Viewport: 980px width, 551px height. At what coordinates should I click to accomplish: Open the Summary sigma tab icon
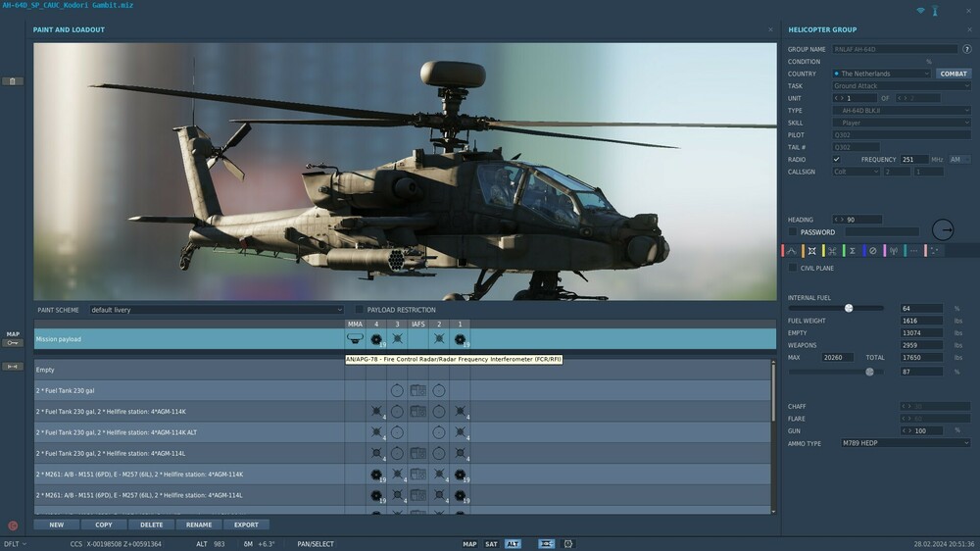[x=853, y=251]
